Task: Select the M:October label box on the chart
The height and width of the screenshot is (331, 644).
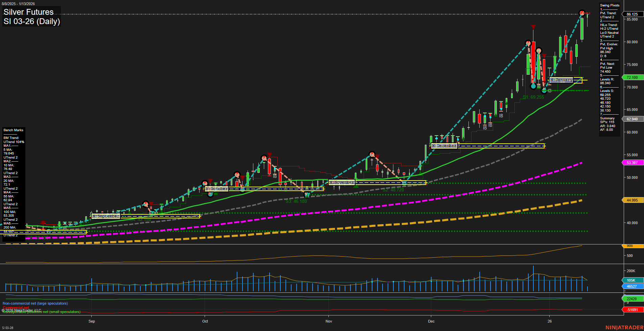Action: tap(216, 188)
